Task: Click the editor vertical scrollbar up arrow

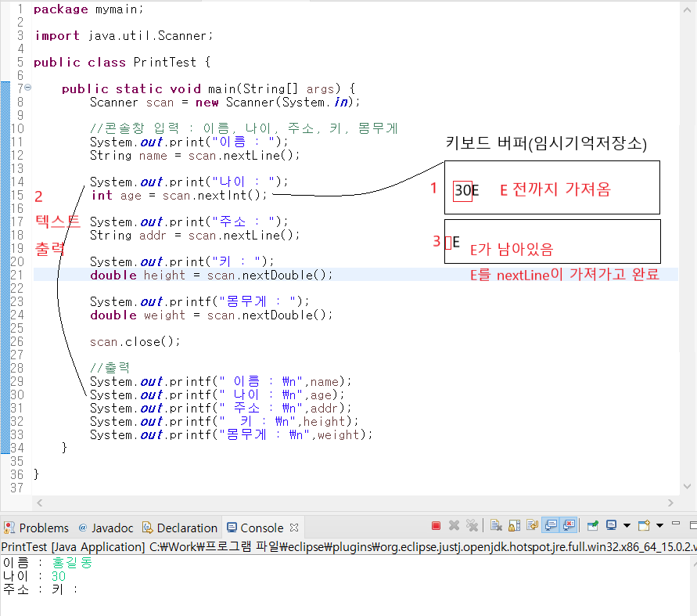Action: point(687,10)
